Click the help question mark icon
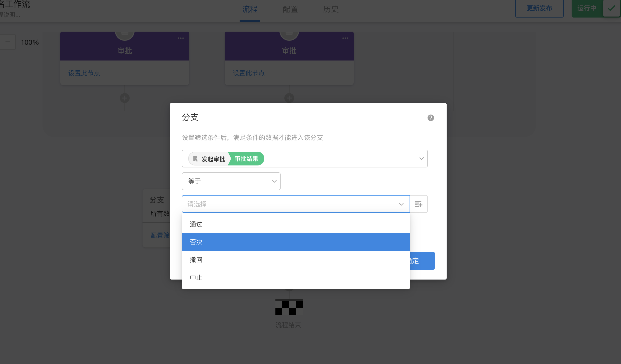621x364 pixels. tap(431, 118)
